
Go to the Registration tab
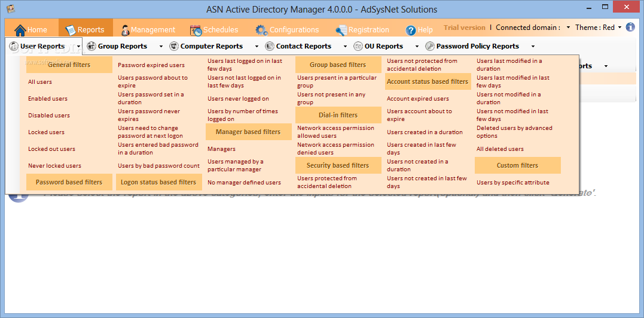tap(362, 29)
